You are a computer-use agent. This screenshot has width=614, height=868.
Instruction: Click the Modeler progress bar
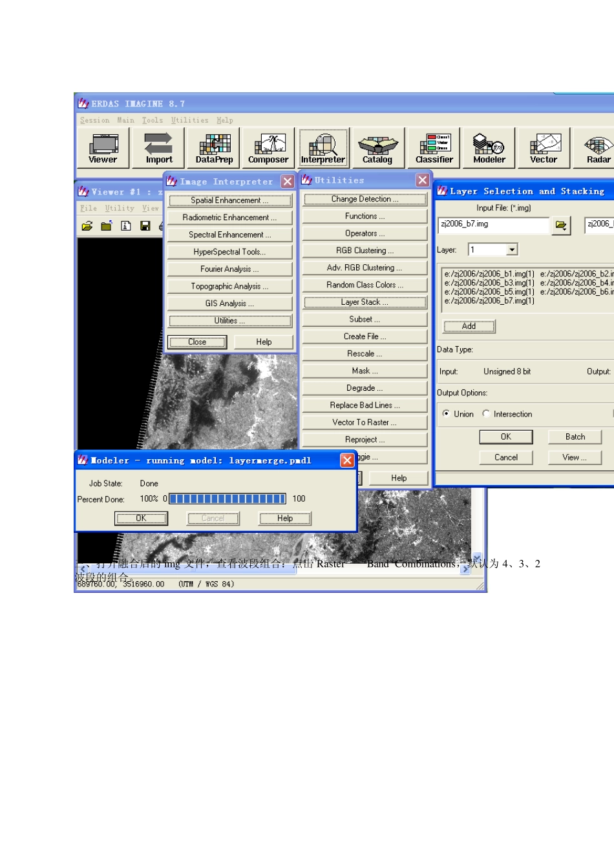(x=228, y=499)
